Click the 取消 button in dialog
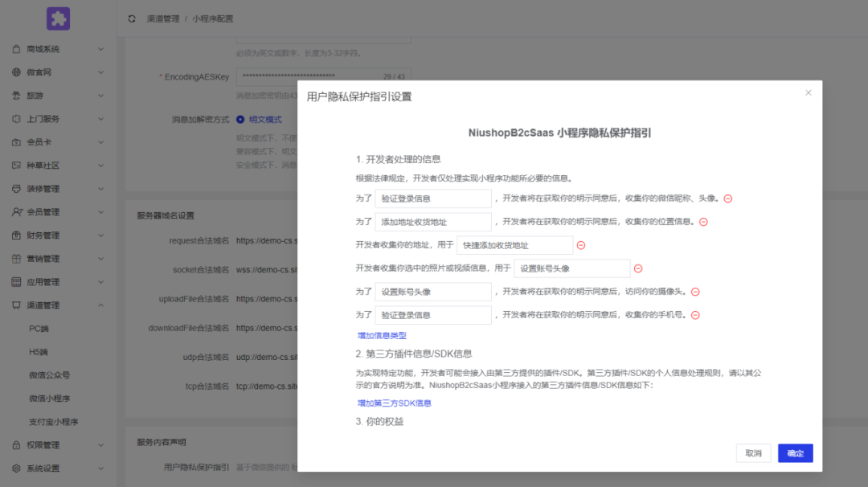Viewport: 868px width, 487px height. (x=753, y=453)
